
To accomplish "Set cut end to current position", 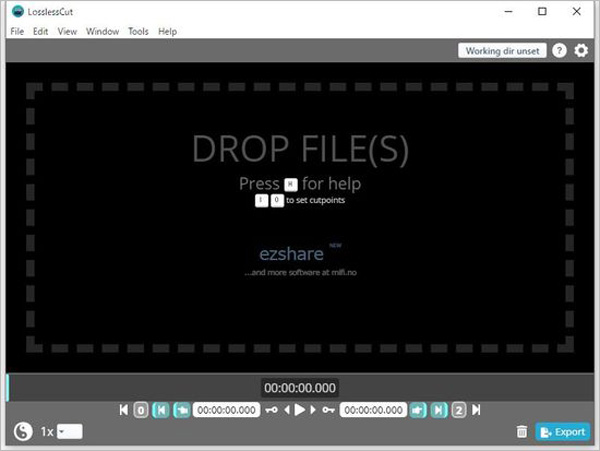I will click(x=418, y=410).
